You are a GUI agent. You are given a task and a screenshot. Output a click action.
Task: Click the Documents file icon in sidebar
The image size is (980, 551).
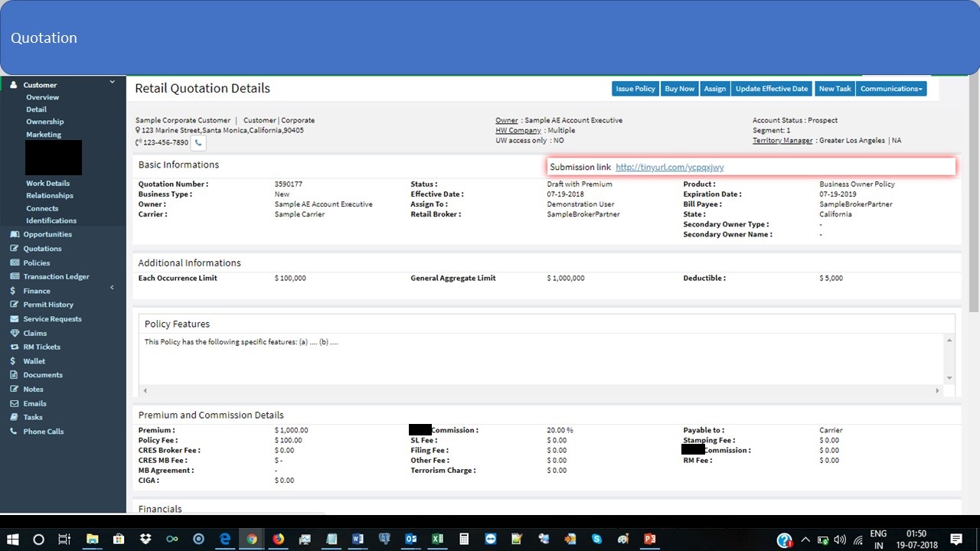(x=14, y=375)
